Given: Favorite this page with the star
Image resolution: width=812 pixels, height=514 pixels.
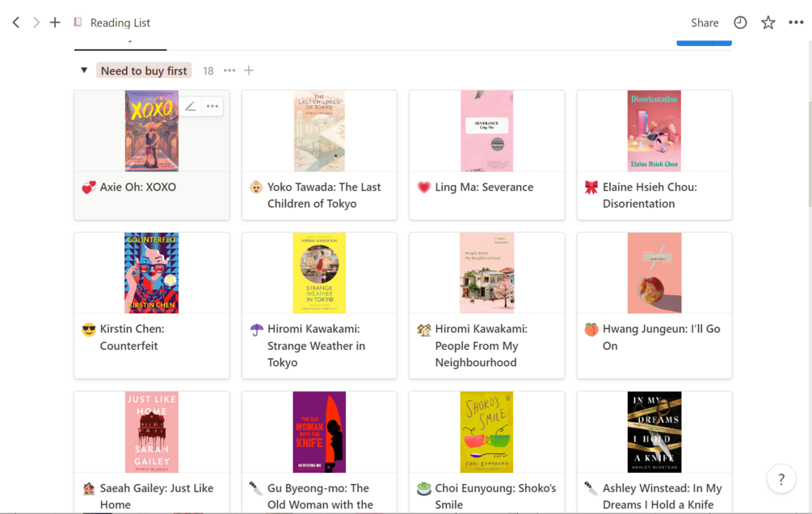Looking at the screenshot, I should [x=768, y=23].
